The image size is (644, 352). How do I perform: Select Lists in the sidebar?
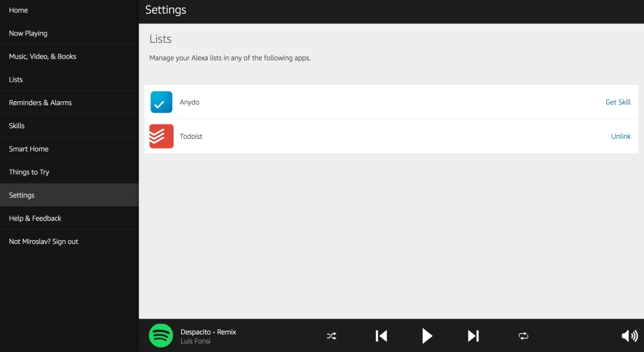[x=16, y=80]
